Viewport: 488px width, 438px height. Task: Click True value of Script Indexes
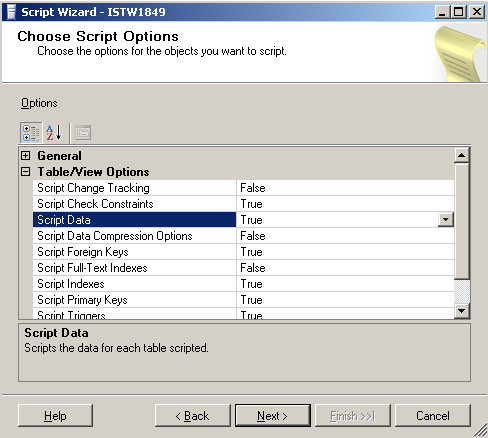point(345,284)
